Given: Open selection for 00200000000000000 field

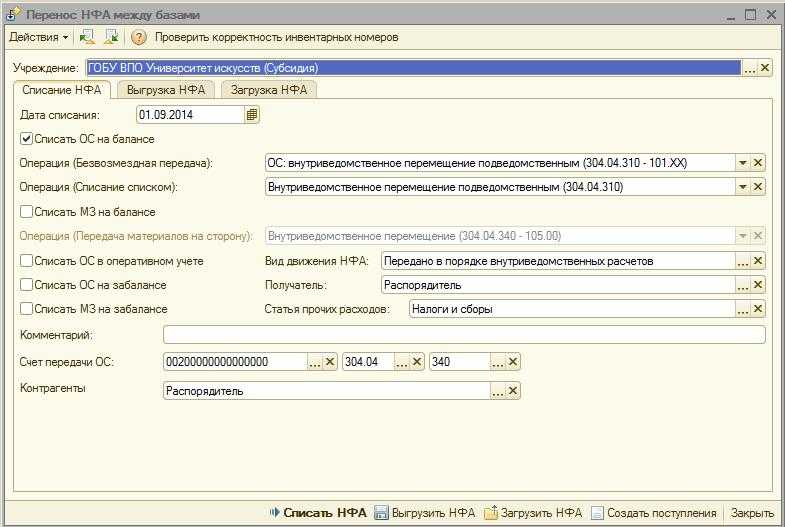Looking at the screenshot, I should coord(315,362).
